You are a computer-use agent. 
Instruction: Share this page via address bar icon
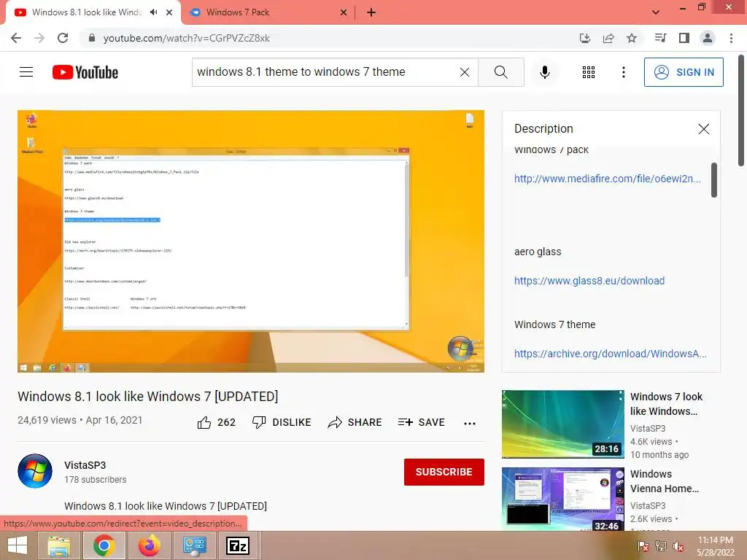608,38
